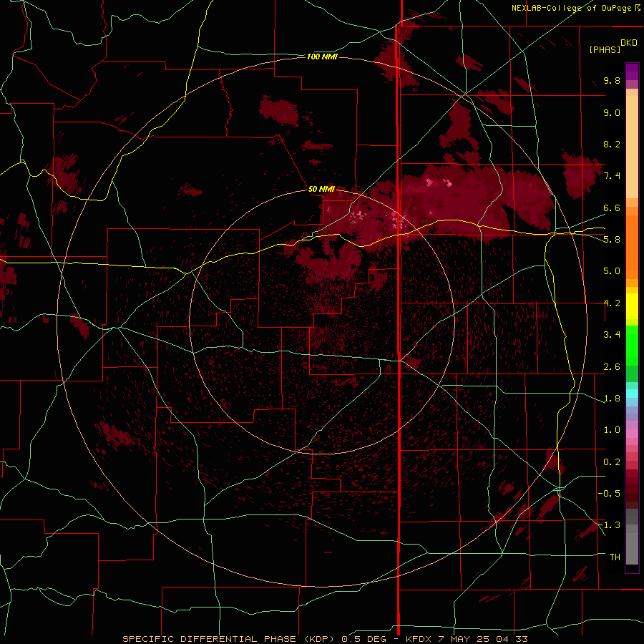Click the 5.8 scale value
Screen dimensions: 644x644
612,240
